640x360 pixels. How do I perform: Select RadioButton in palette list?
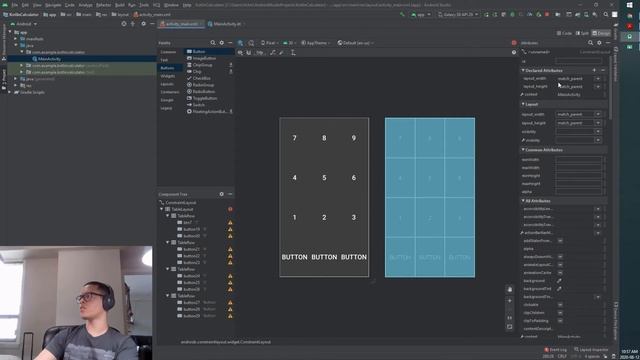pyautogui.click(x=201, y=91)
